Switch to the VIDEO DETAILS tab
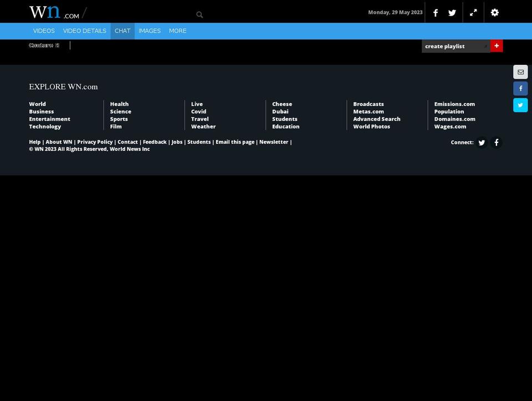This screenshot has width=532, height=401. [84, 31]
